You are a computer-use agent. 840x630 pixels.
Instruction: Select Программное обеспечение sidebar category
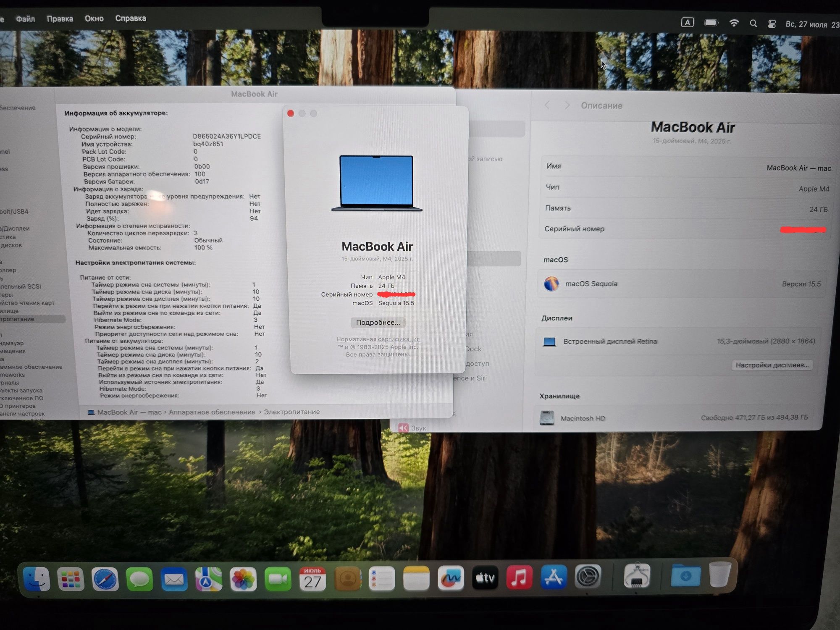[31, 367]
